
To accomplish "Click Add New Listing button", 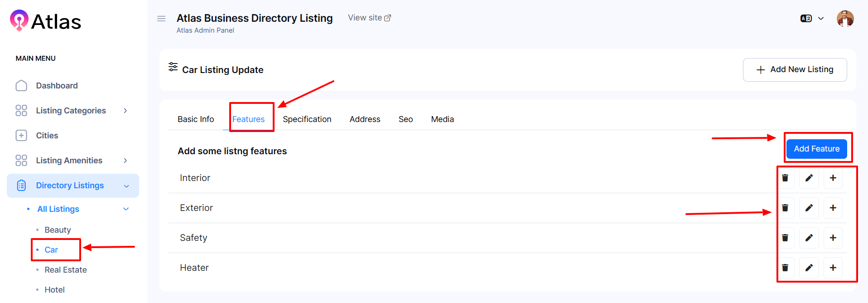I will [795, 70].
